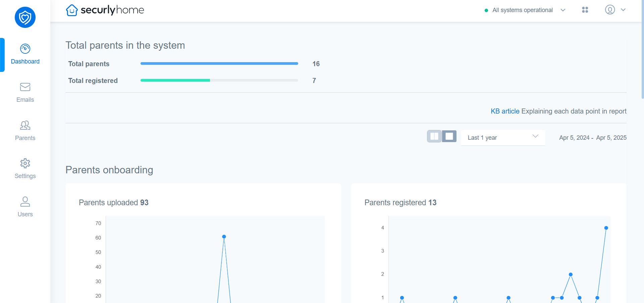Click the Total parents progress bar
The image size is (644, 303).
pos(219,63)
